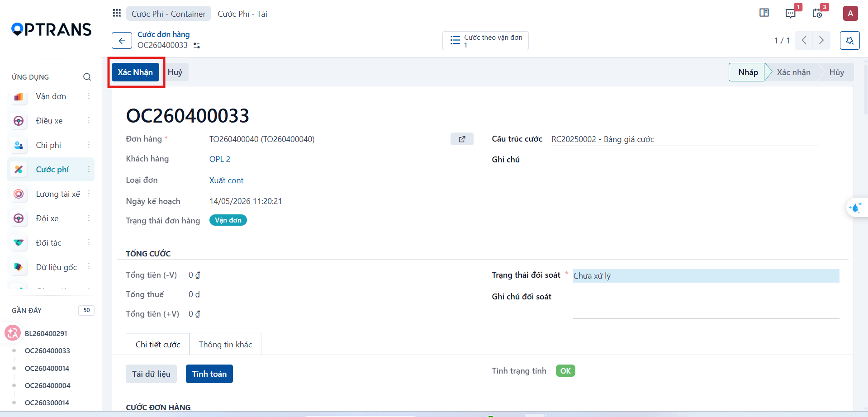
Task: Click the floating water drop assistant icon
Action: tap(855, 208)
